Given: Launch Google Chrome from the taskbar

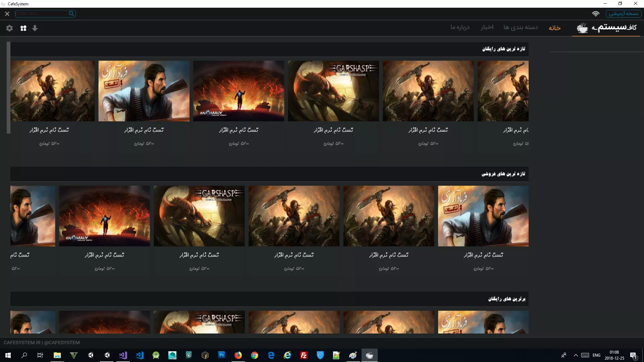Looking at the screenshot, I should coord(255,355).
